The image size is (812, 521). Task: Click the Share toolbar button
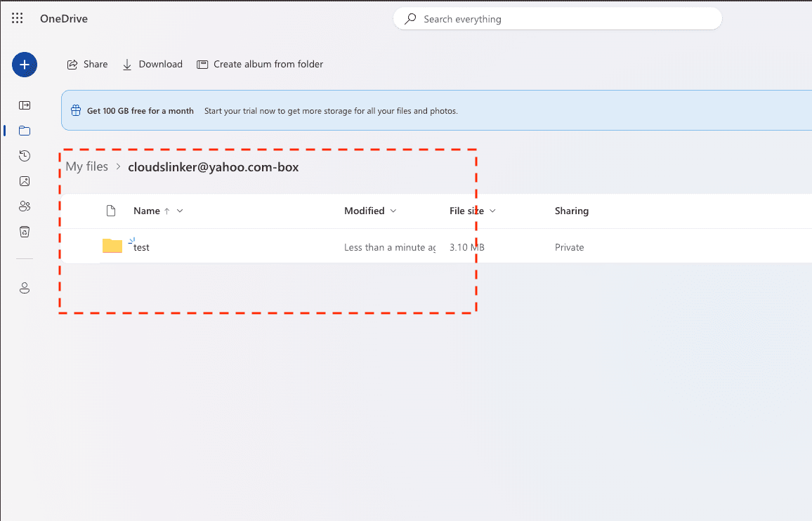[x=88, y=64]
